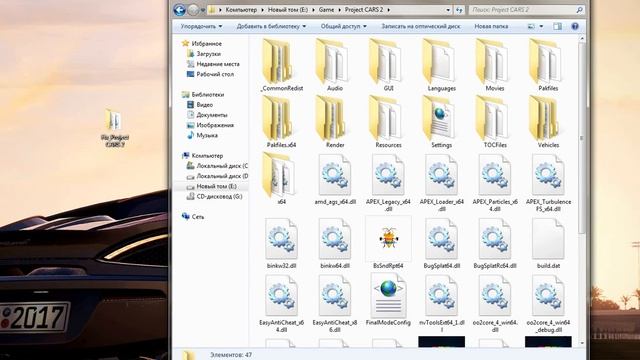Select the APEX_TurbulenceFS_x64.dll file

tap(548, 183)
